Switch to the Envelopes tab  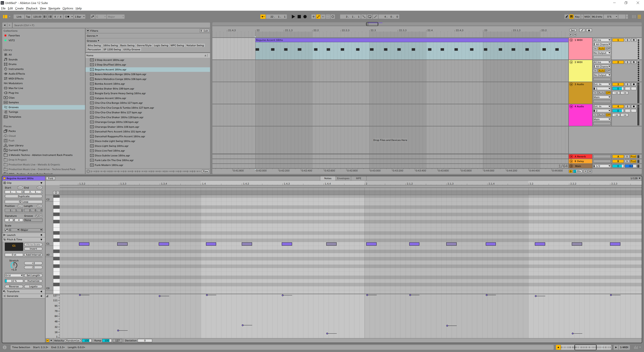click(x=343, y=178)
